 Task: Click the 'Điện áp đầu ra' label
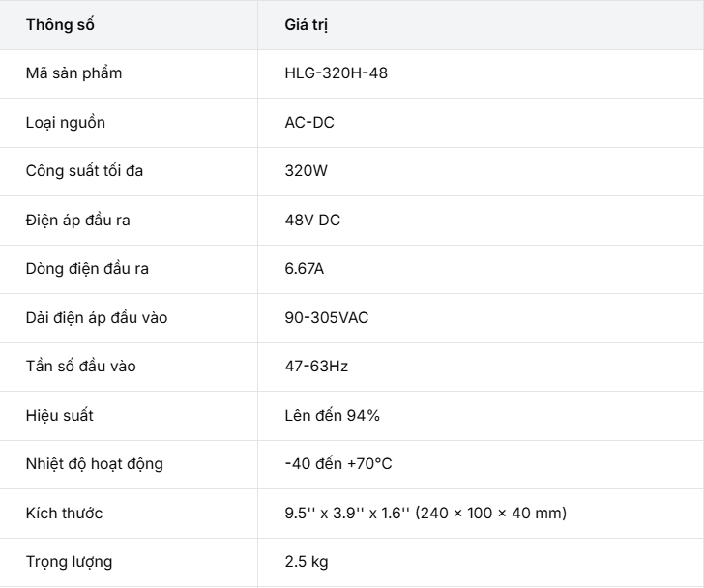78,220
